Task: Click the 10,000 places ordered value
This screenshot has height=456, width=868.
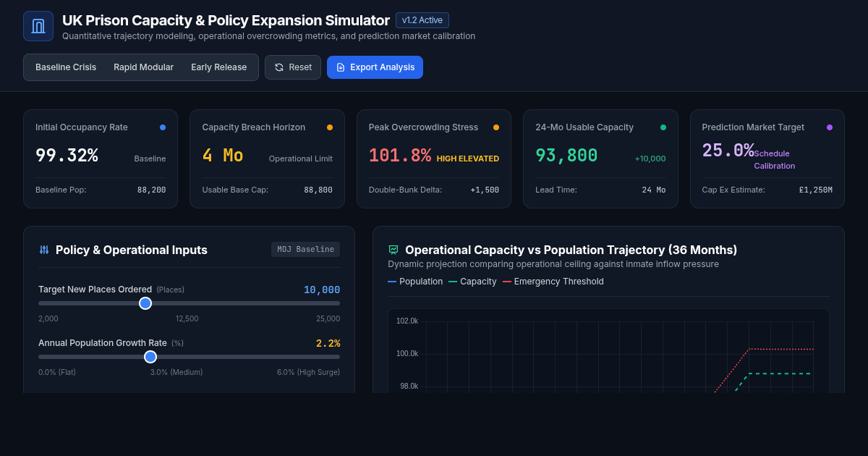Action: coord(322,290)
